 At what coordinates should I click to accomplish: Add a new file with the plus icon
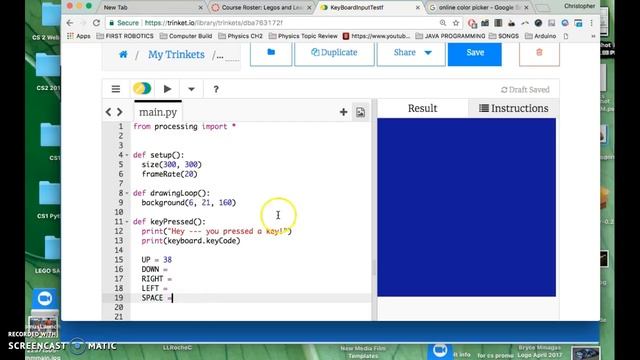pyautogui.click(x=343, y=112)
